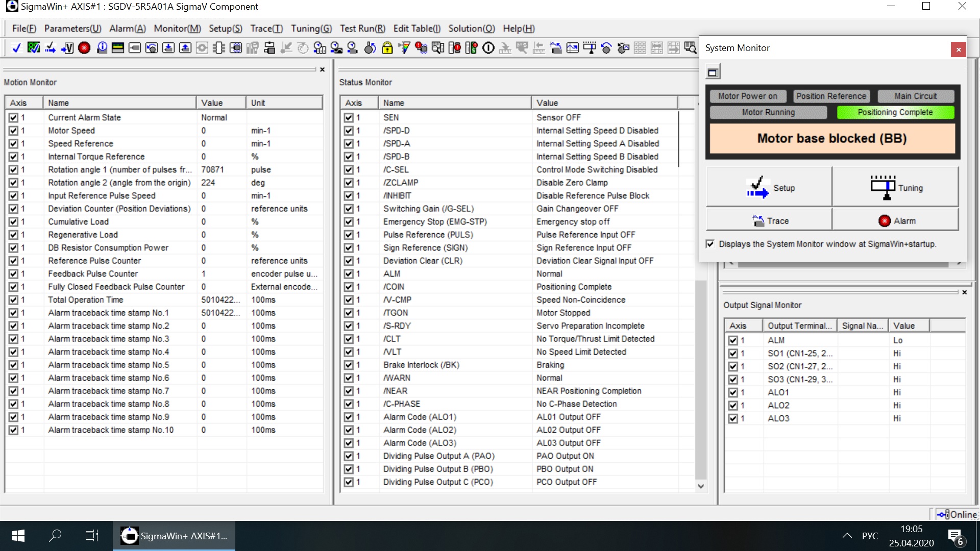The image size is (980, 551).
Task: Click the circled power symbol toolbar icon
Action: tap(488, 48)
